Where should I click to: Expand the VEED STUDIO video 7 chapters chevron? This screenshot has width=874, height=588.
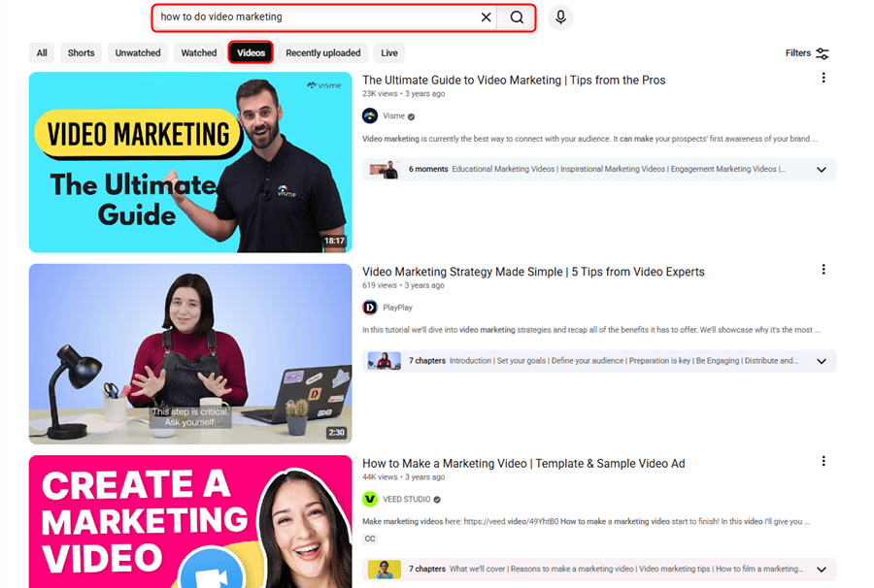[821, 569]
